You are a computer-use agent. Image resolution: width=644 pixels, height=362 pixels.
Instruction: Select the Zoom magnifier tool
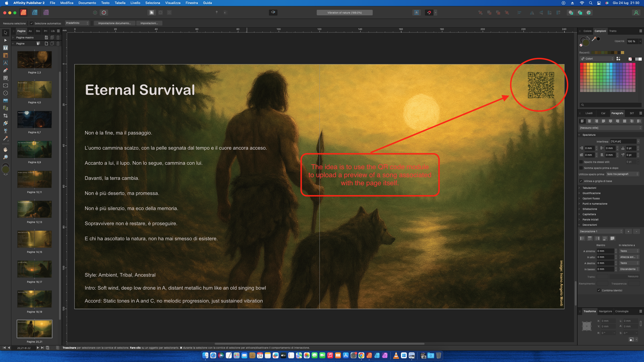tap(6, 157)
